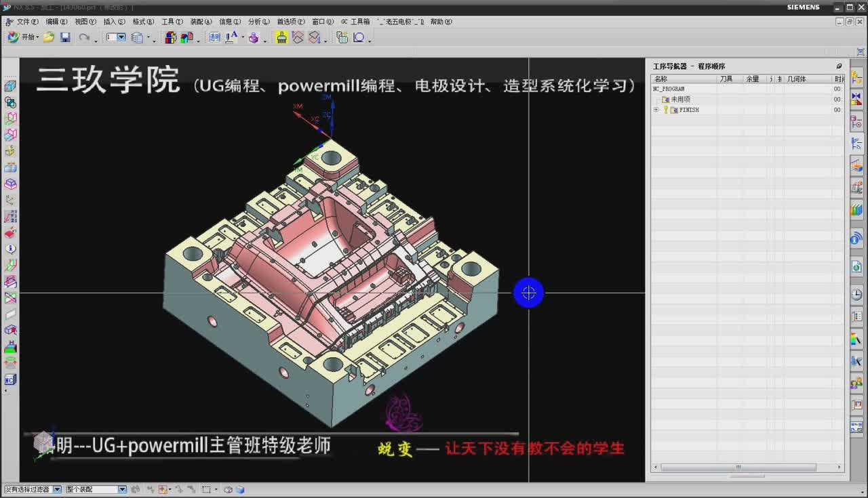
Task: Click the purple 3D block toolbar icon
Action: [254, 38]
